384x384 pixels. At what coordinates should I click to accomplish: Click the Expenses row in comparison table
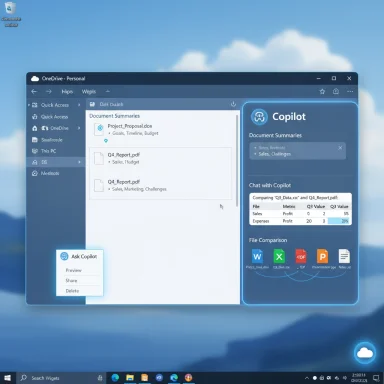coord(300,221)
